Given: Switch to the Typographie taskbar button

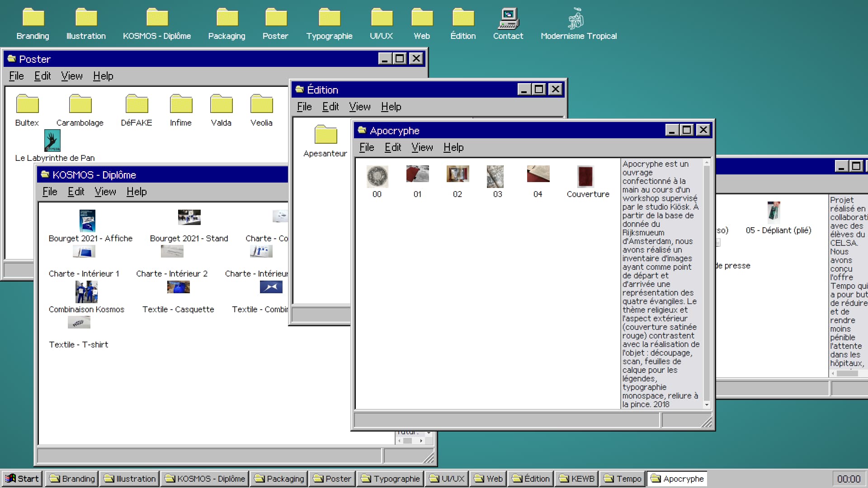Looking at the screenshot, I should [390, 479].
